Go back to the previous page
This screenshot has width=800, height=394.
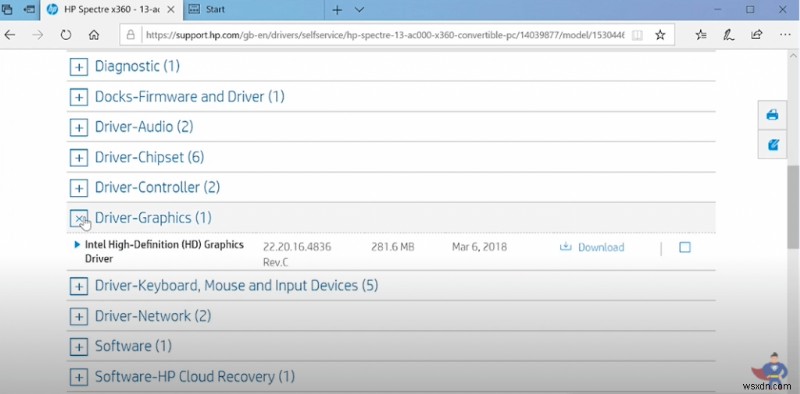pyautogui.click(x=9, y=35)
